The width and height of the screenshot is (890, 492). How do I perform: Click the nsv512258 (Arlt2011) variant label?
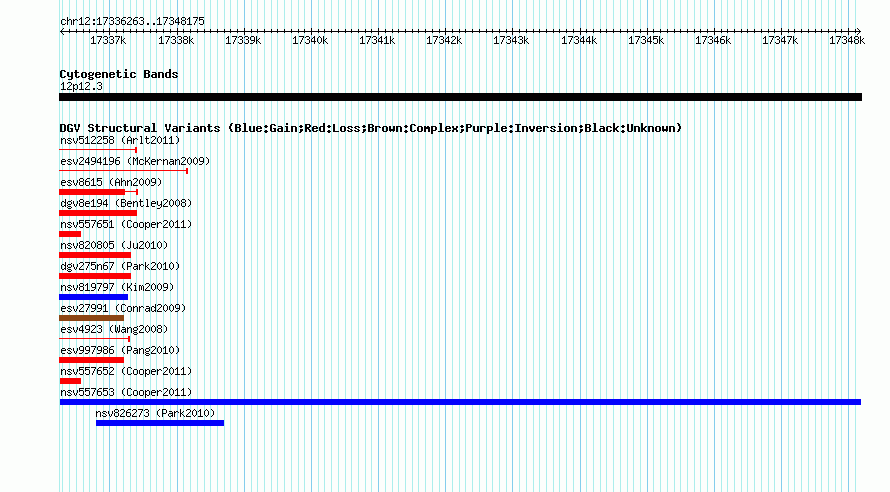(120, 140)
